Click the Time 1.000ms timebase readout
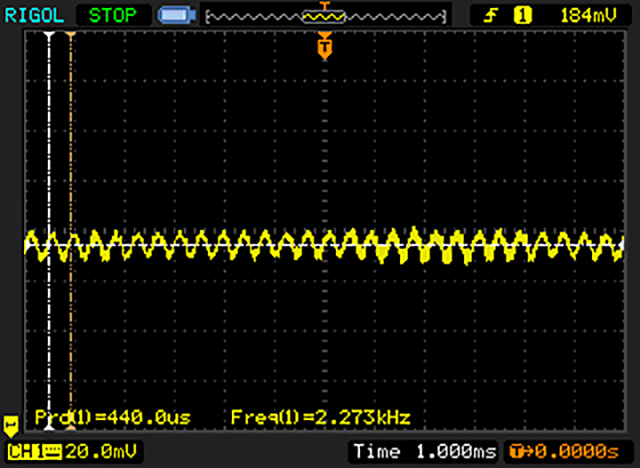This screenshot has height=468, width=640. coord(424,452)
